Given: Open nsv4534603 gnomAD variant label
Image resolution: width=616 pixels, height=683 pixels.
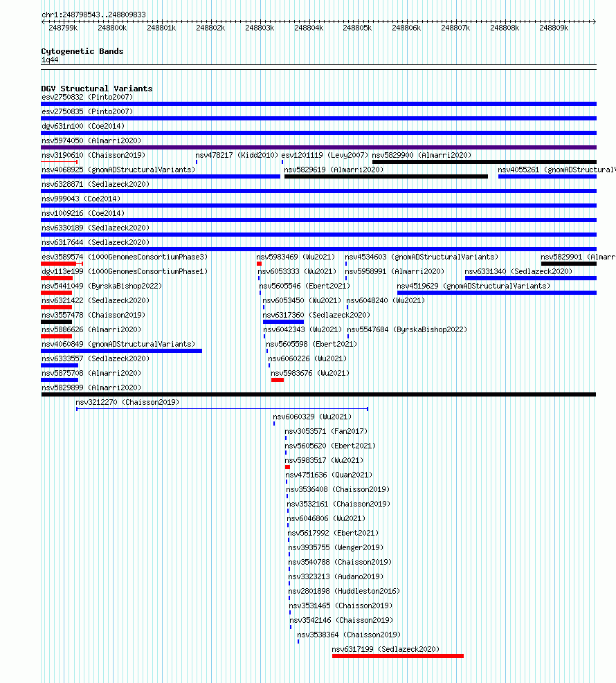Looking at the screenshot, I should [422, 257].
